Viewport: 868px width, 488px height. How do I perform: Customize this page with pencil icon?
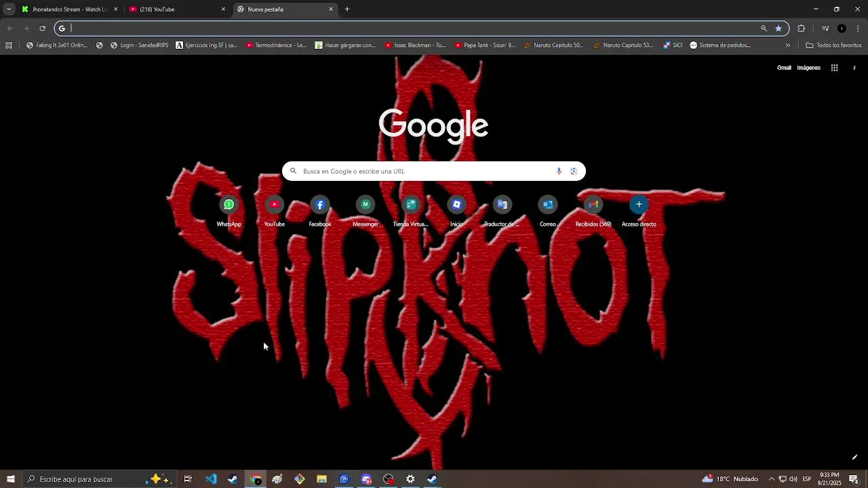(854, 457)
